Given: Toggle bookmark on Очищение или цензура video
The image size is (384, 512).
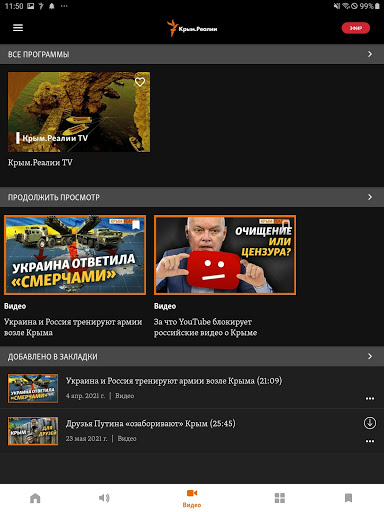Looking at the screenshot, I should [286, 225].
